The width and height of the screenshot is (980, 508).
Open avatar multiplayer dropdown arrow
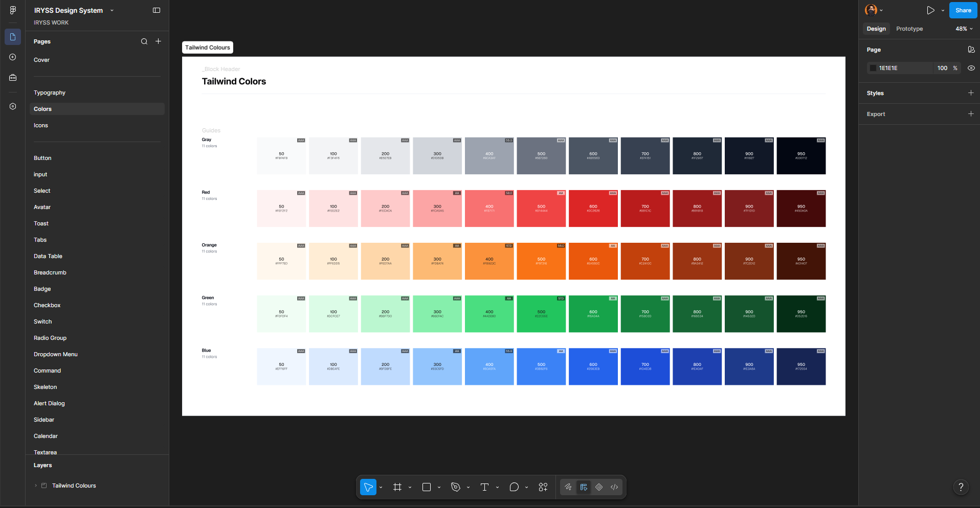[x=881, y=10]
